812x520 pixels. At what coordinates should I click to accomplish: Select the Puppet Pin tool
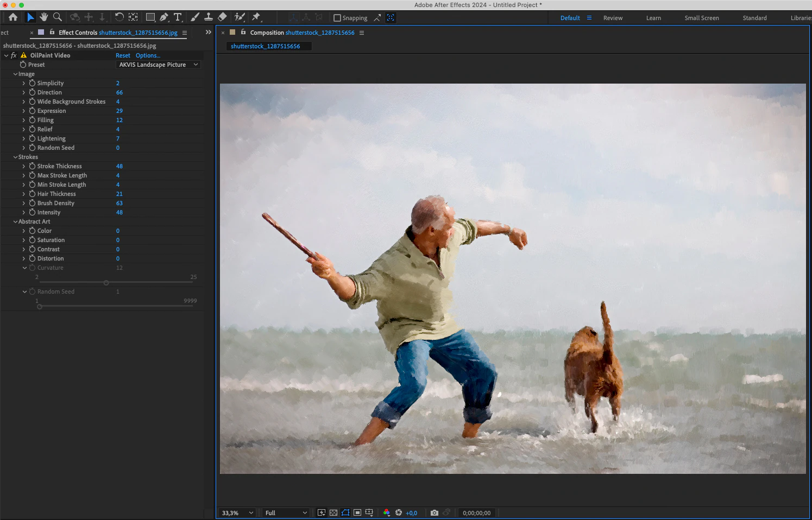256,17
